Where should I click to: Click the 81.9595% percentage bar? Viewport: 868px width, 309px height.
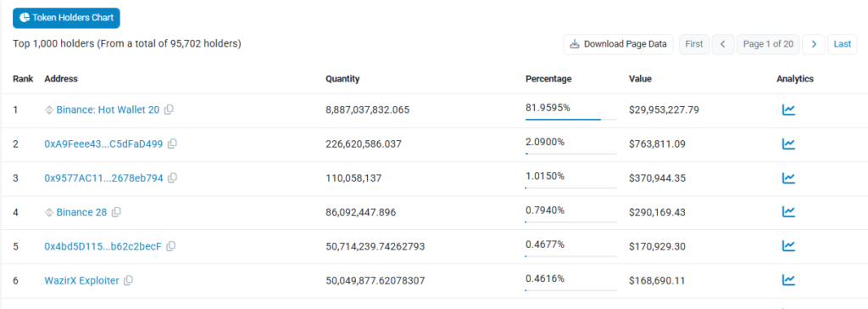coord(570,119)
